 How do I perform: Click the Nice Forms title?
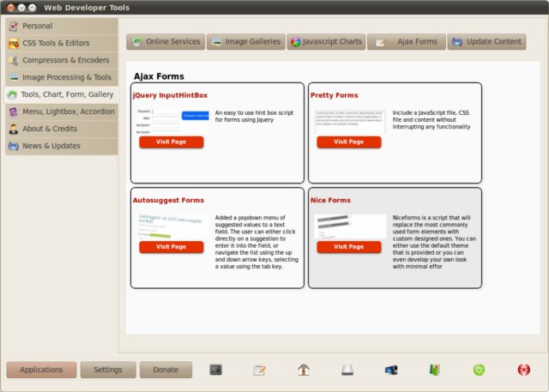coord(330,201)
